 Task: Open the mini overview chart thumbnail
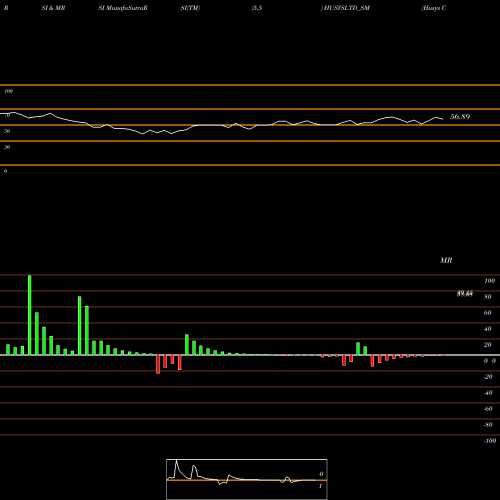click(247, 479)
